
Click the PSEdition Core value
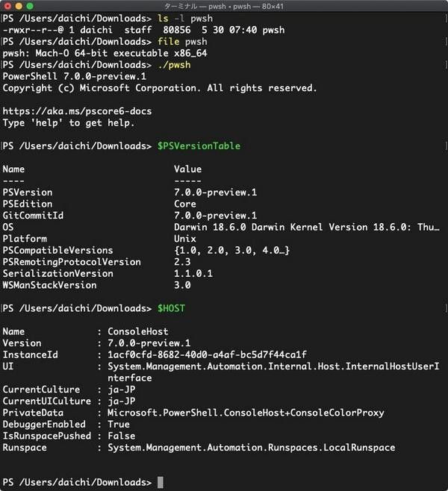click(x=185, y=204)
